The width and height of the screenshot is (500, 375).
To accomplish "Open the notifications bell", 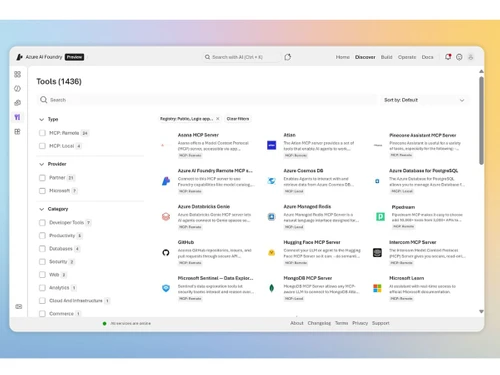I will (448, 57).
